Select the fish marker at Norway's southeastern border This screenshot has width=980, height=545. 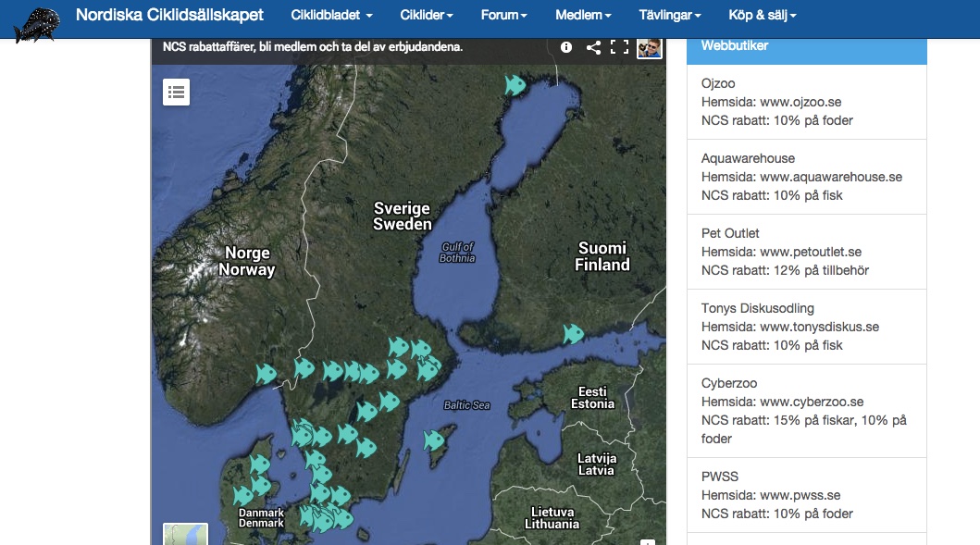click(x=267, y=374)
